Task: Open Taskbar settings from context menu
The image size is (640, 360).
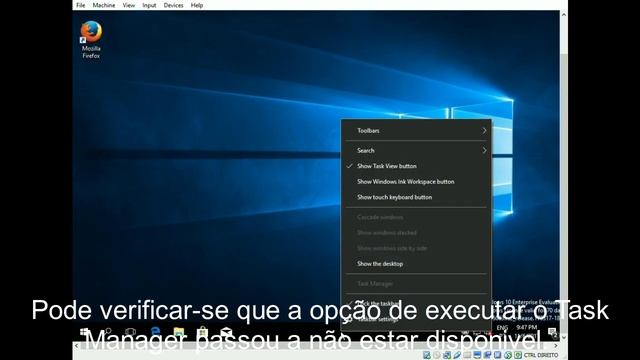Action: (x=416, y=319)
